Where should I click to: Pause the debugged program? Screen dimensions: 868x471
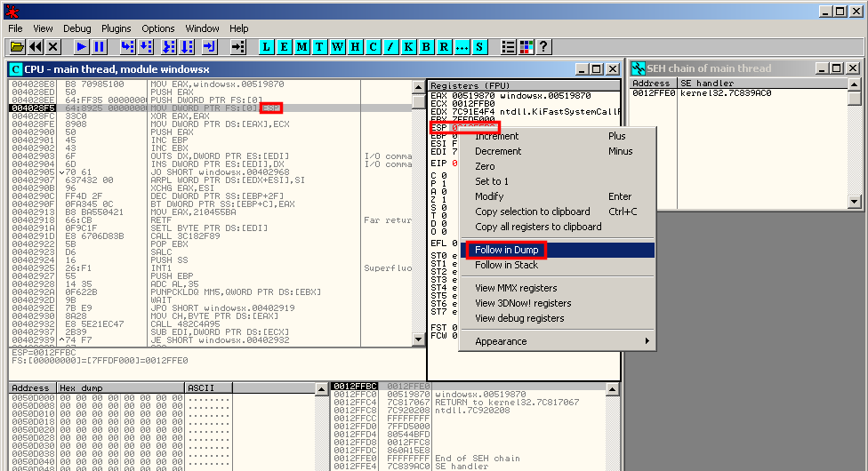pos(99,46)
